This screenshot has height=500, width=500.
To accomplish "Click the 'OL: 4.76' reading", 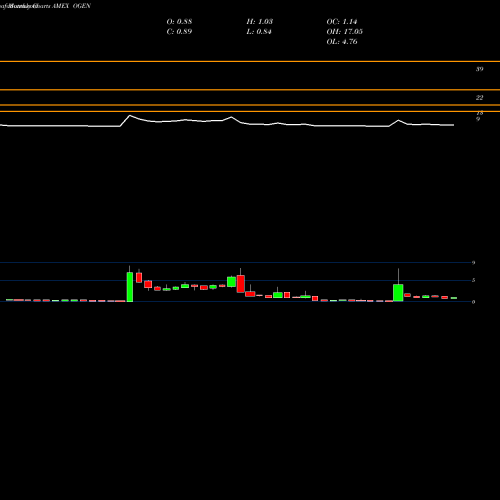I will point(342,41).
